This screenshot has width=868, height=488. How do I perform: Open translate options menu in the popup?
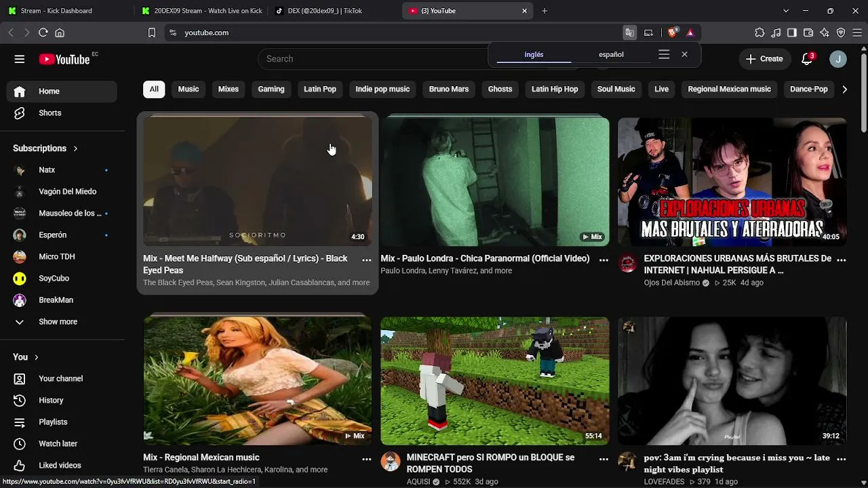(x=664, y=55)
